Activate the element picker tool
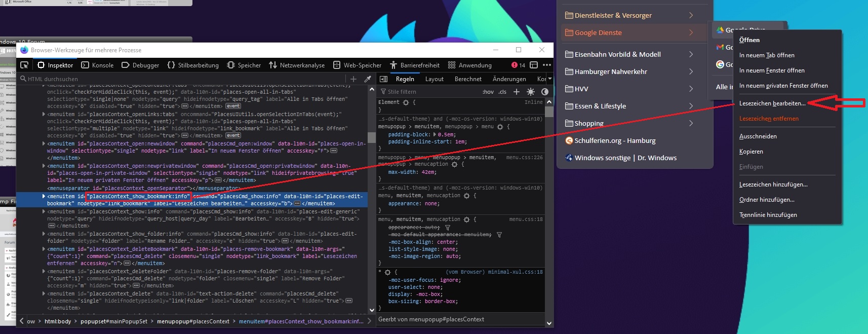 point(24,65)
